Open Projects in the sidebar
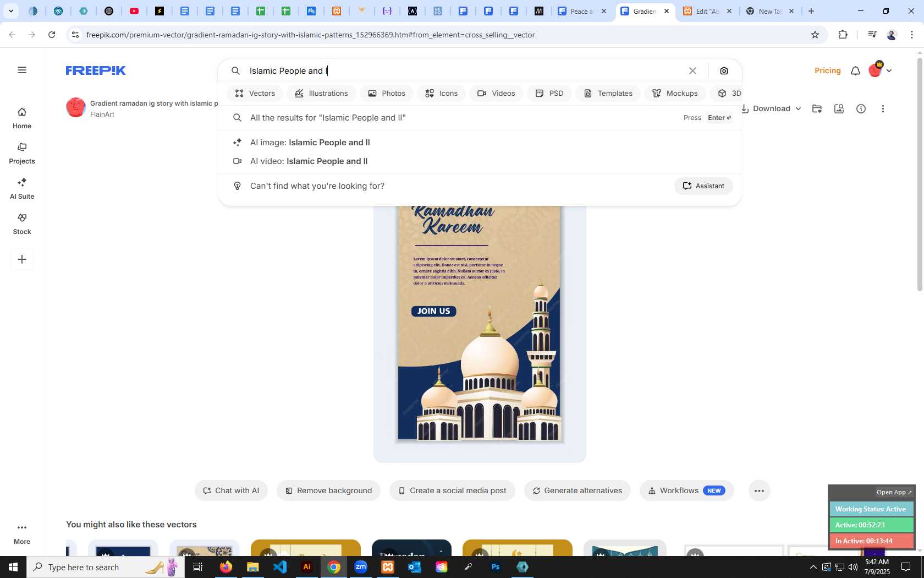924x578 pixels. click(22, 154)
